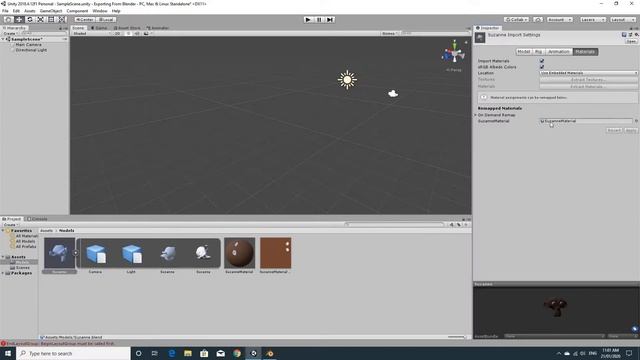The image size is (640, 360).
Task: Select the Directional Light sun gizmo
Action: click(347, 80)
